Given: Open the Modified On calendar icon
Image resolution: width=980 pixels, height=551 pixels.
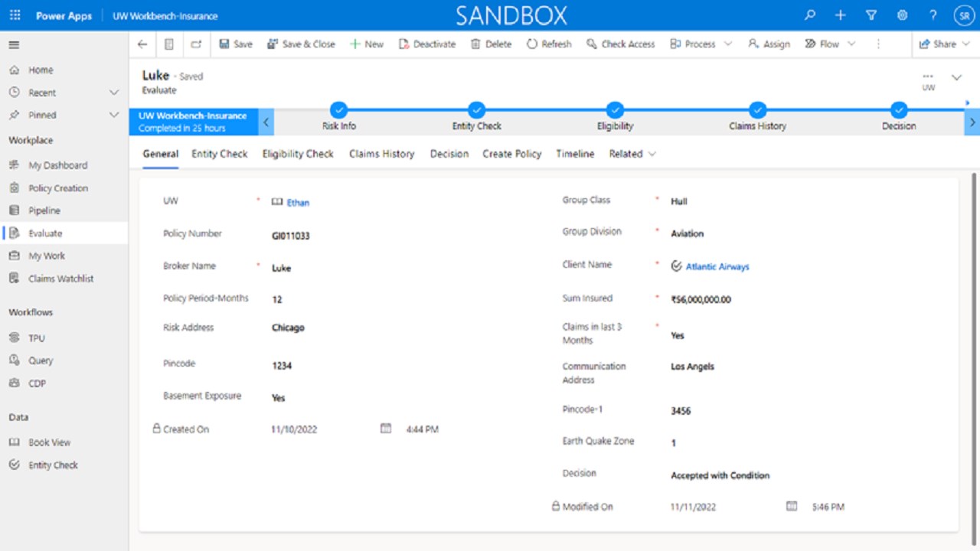Looking at the screenshot, I should click(x=792, y=506).
